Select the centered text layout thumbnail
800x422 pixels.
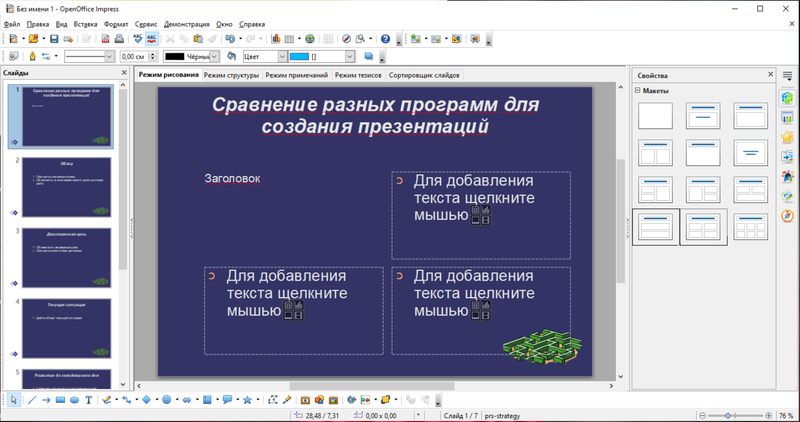pos(751,153)
